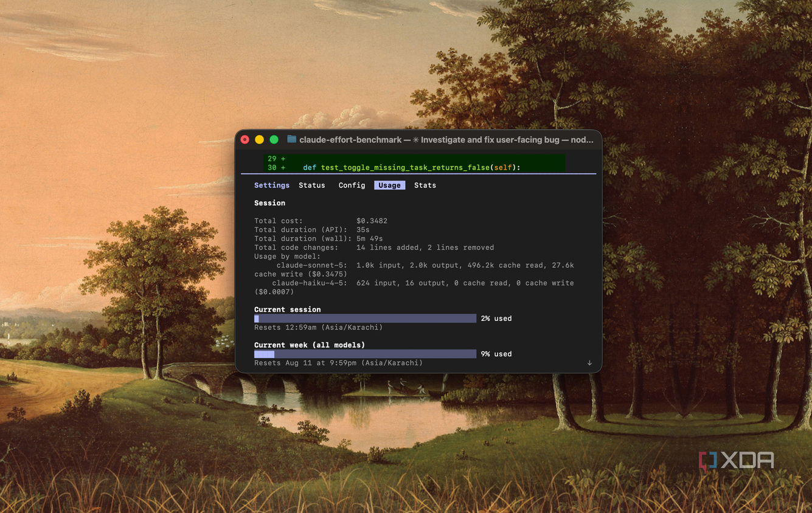Image resolution: width=812 pixels, height=513 pixels.
Task: Minimize the terminal using the yellow button
Action: (259, 139)
